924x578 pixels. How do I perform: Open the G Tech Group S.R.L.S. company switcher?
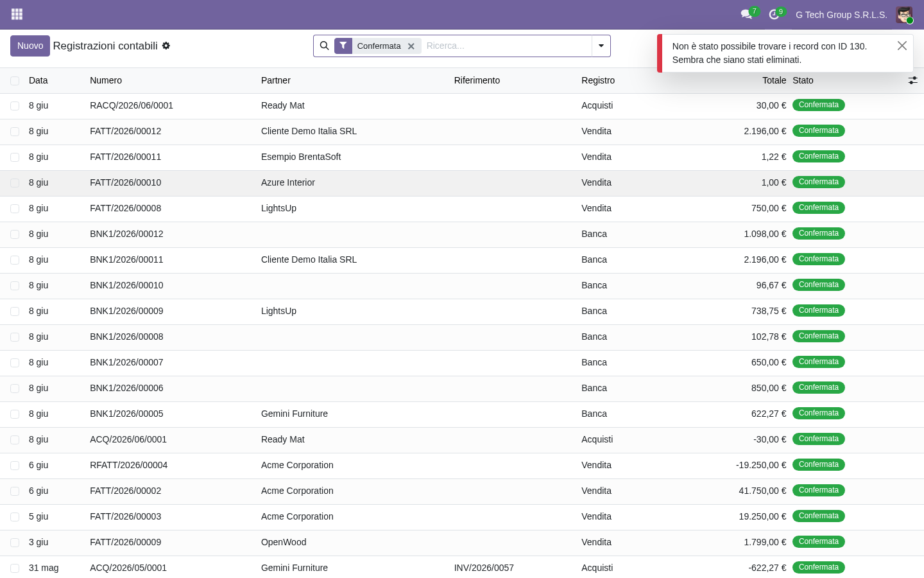click(x=841, y=15)
